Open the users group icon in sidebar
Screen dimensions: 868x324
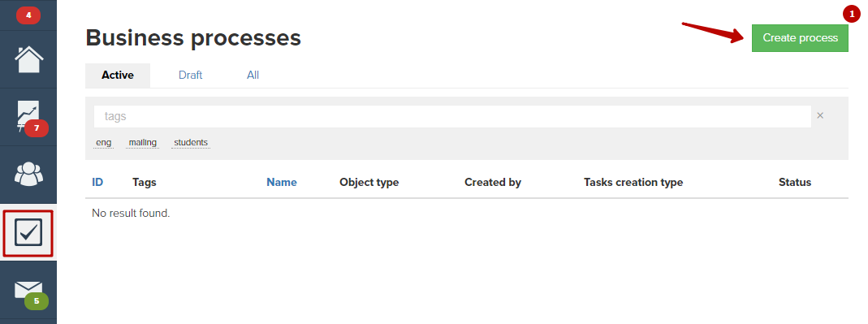[x=28, y=175]
